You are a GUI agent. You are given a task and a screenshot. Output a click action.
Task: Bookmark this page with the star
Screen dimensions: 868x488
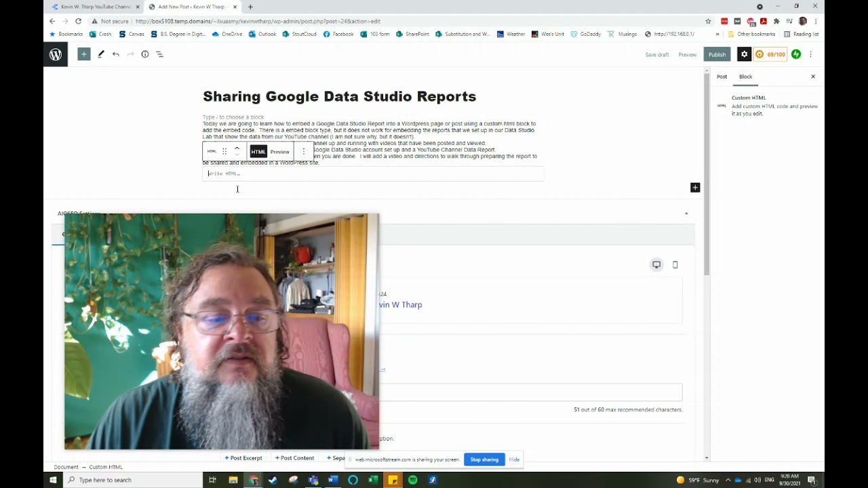[x=708, y=21]
